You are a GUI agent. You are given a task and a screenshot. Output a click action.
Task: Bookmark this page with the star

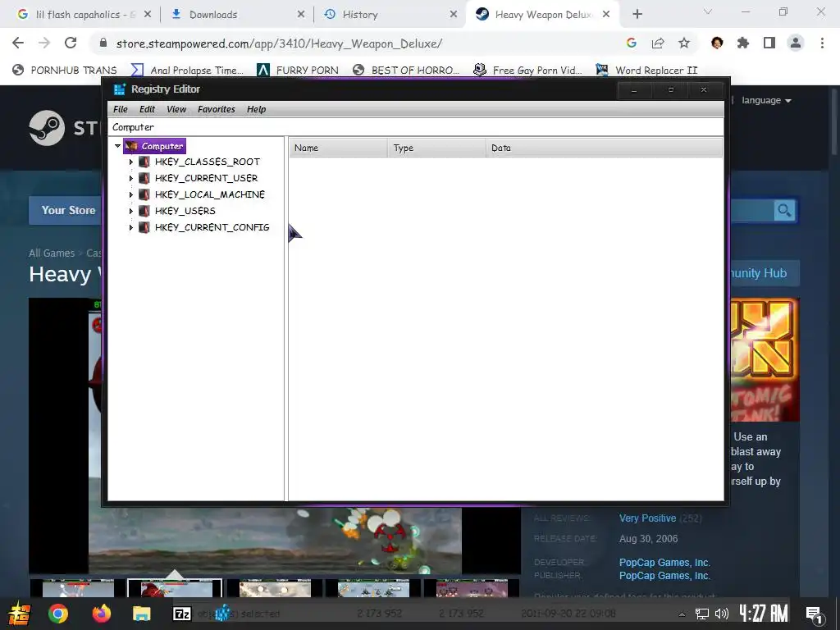coord(684,43)
